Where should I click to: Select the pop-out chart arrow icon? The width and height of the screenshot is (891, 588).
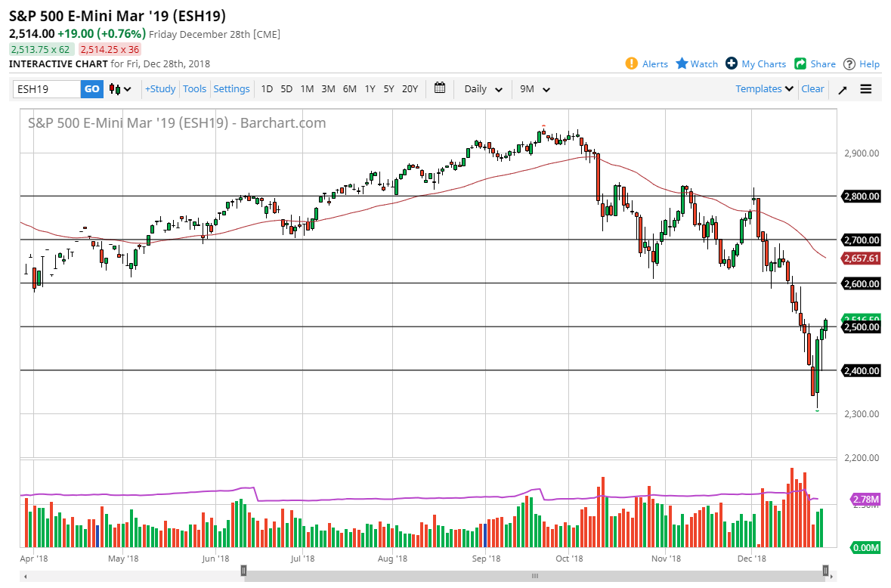click(842, 88)
